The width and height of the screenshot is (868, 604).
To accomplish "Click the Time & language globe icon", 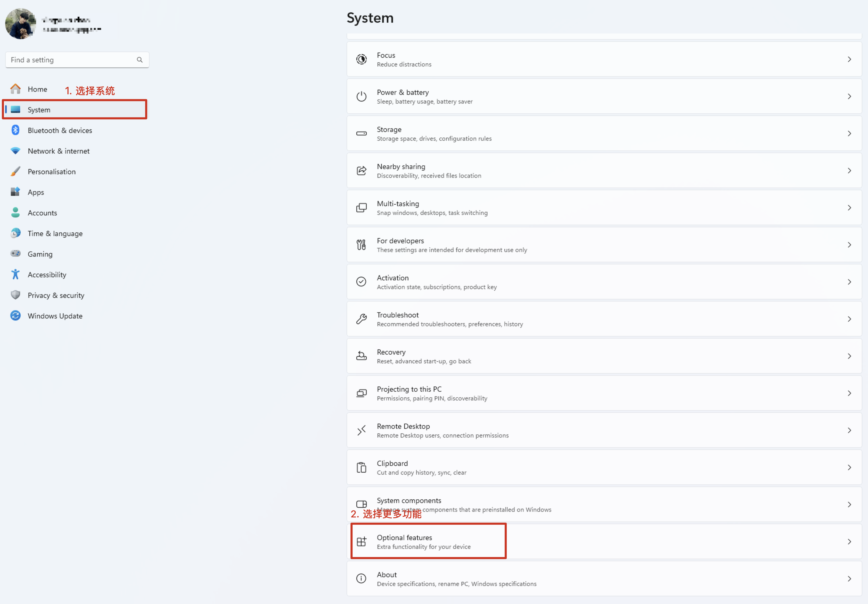I will click(x=15, y=233).
